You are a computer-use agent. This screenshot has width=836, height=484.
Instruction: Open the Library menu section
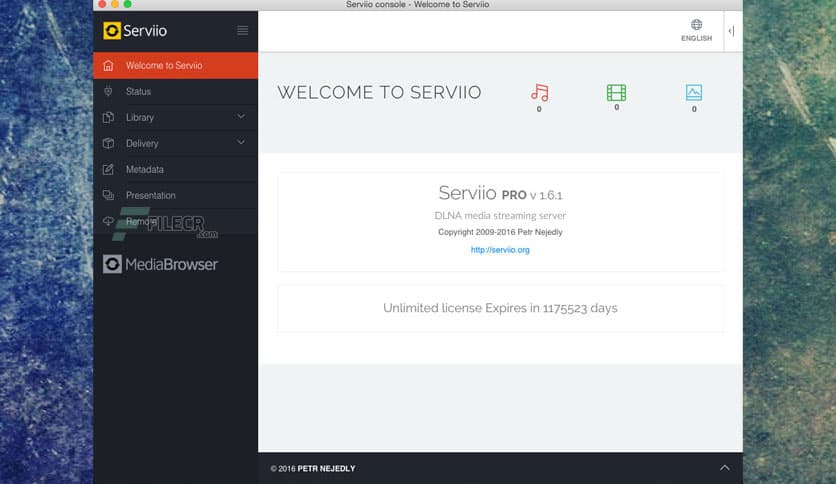[x=175, y=117]
